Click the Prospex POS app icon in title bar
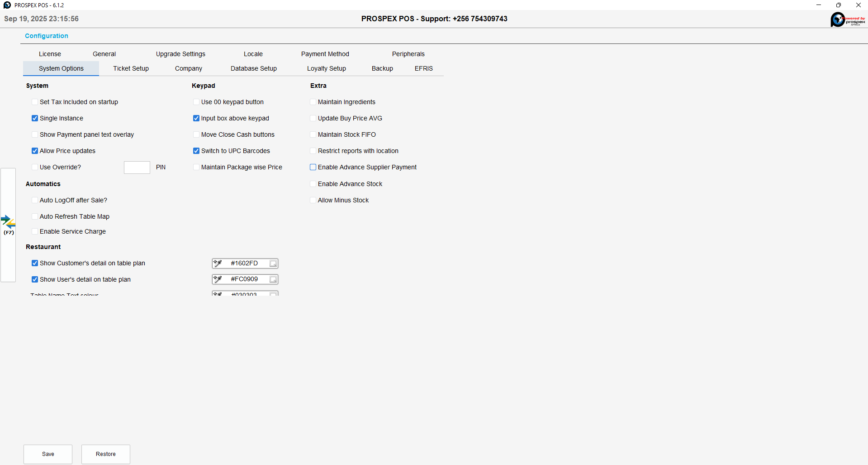 7,5
